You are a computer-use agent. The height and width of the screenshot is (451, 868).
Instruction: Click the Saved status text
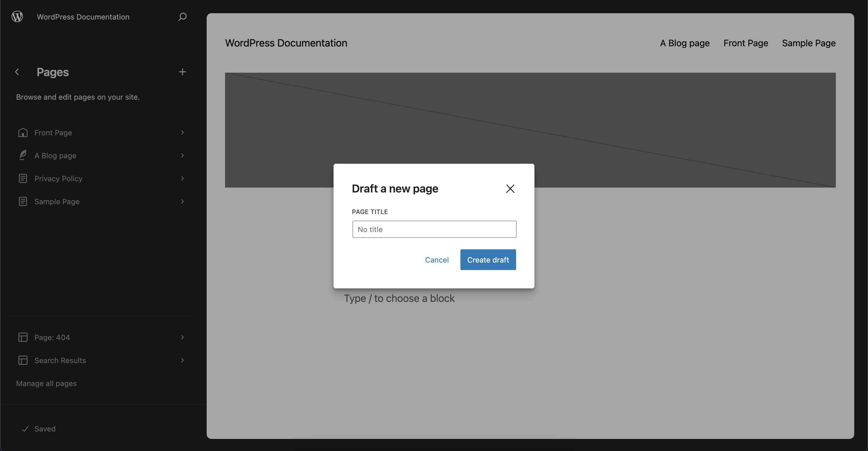45,429
